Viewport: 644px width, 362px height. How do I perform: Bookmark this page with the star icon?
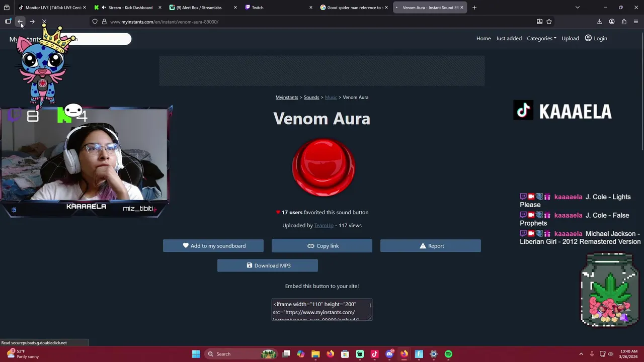[x=549, y=22]
